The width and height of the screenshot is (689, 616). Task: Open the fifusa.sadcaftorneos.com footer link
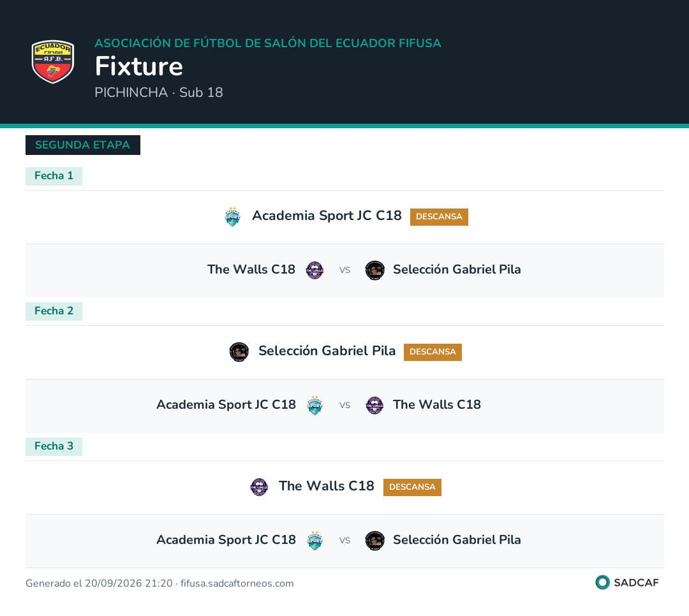coord(237,583)
